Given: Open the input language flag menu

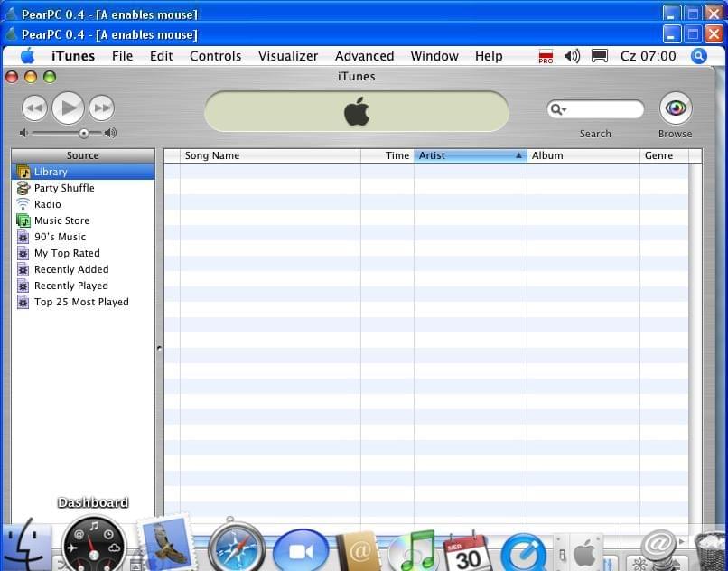Looking at the screenshot, I should (546, 56).
